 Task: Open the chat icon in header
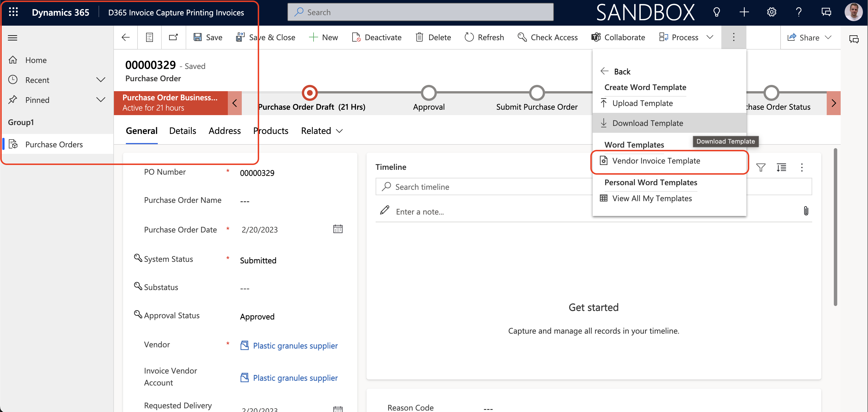pyautogui.click(x=826, y=12)
